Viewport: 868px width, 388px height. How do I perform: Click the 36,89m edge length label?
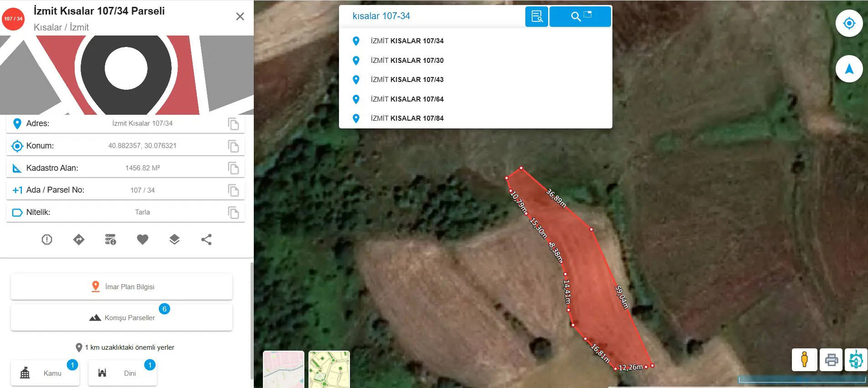click(556, 198)
